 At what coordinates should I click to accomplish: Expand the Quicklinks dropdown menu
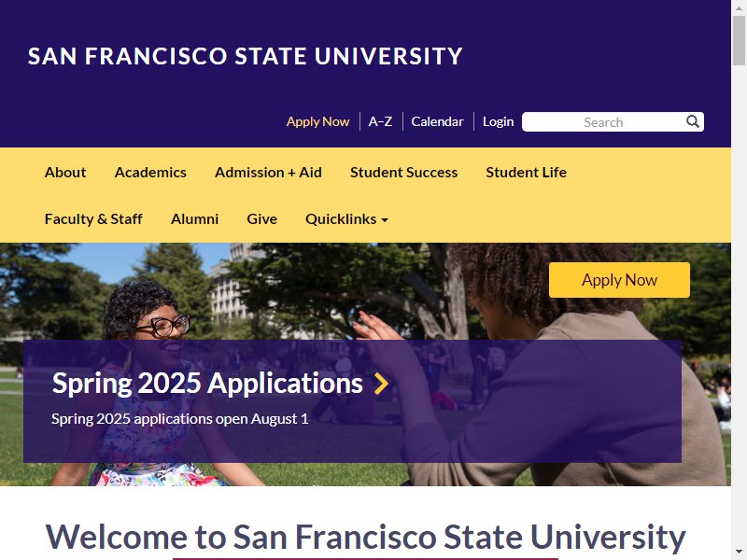tap(346, 219)
